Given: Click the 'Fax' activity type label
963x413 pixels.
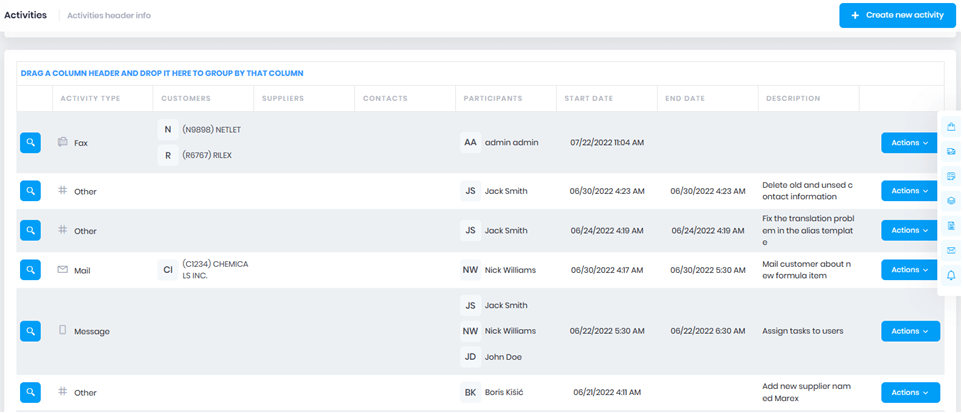Looking at the screenshot, I should [x=81, y=143].
